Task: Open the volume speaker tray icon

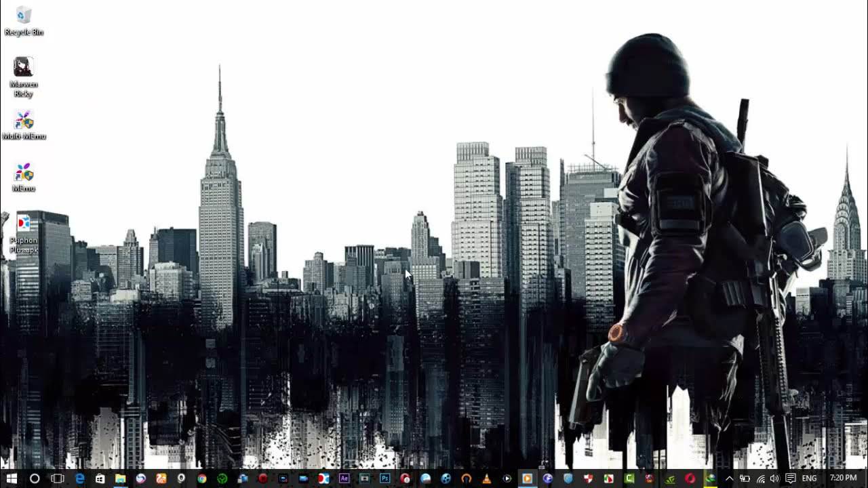Action: pyautogui.click(x=774, y=479)
